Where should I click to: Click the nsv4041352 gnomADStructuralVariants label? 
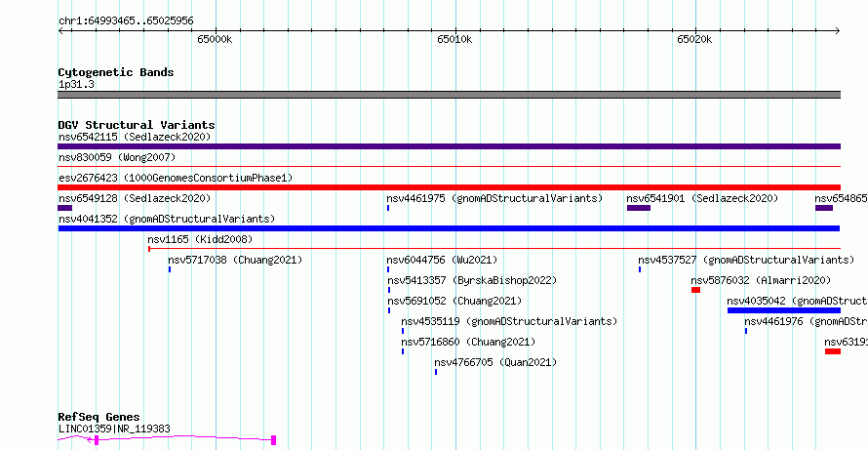pyautogui.click(x=167, y=219)
